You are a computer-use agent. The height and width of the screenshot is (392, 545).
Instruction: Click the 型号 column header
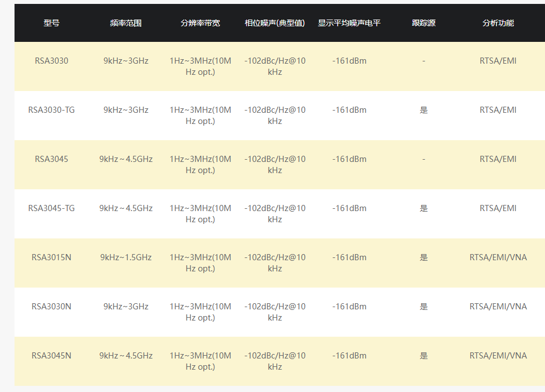51,23
